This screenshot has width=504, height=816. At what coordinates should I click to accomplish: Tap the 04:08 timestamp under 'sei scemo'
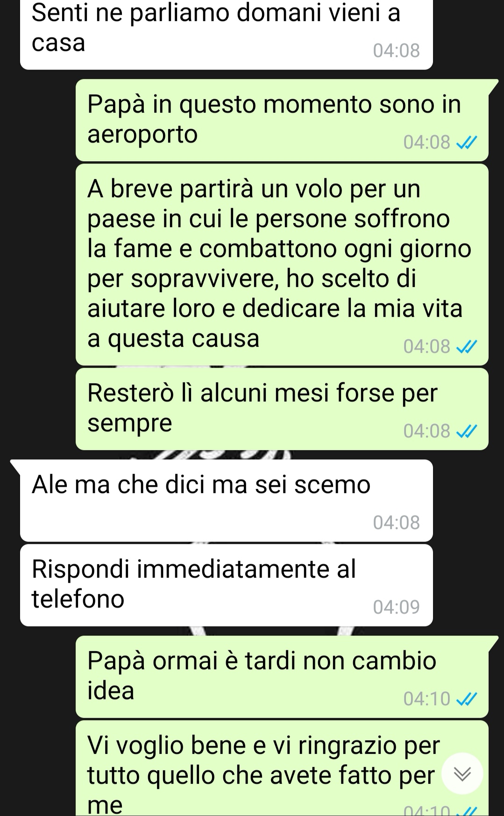397,523
